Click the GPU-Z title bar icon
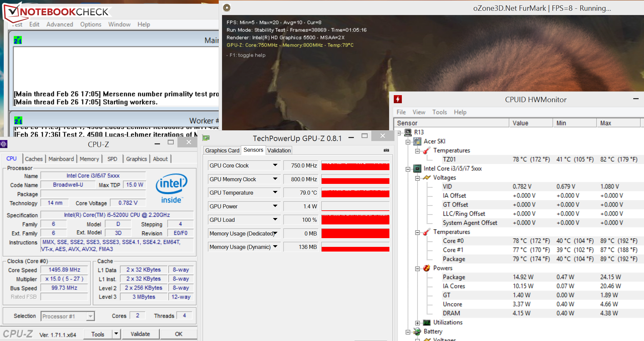The image size is (644, 341). coord(206,138)
